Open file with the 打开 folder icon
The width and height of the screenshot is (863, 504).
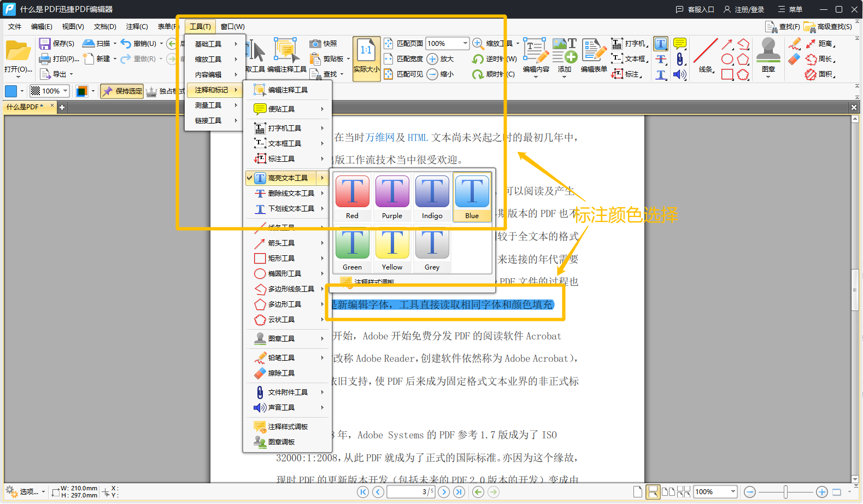(18, 51)
